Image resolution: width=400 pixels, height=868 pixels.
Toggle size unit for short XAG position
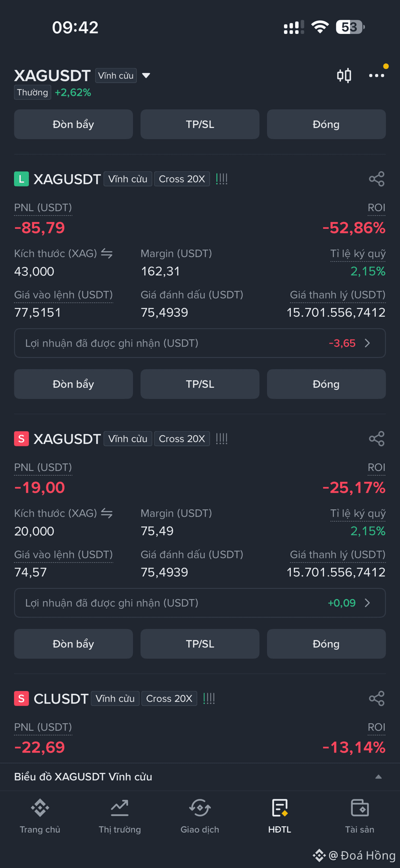coord(107,513)
